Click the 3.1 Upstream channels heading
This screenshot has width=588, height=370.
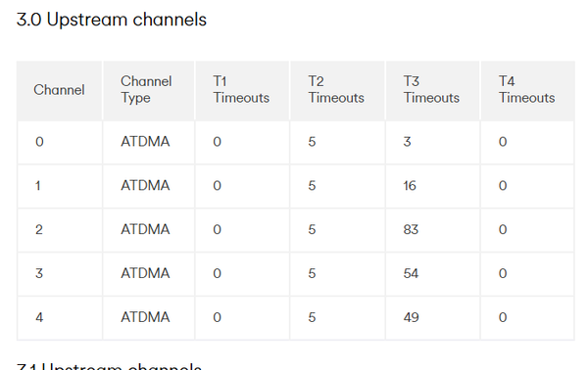[x=109, y=366]
